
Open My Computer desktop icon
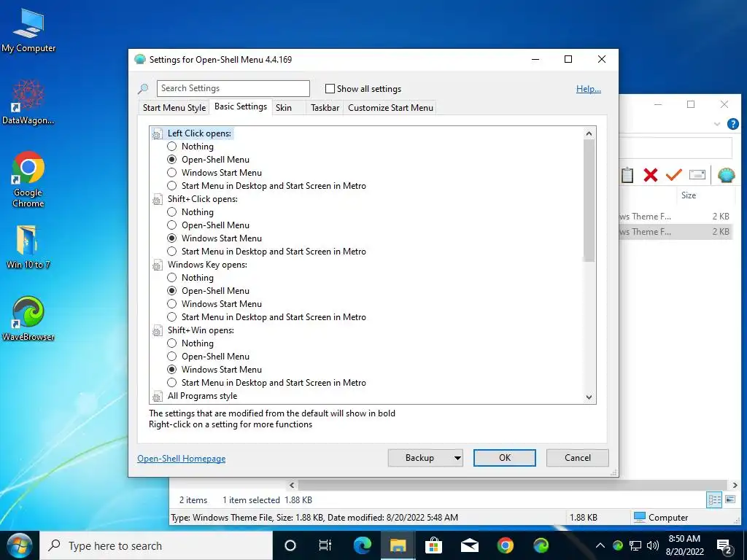pos(28,31)
